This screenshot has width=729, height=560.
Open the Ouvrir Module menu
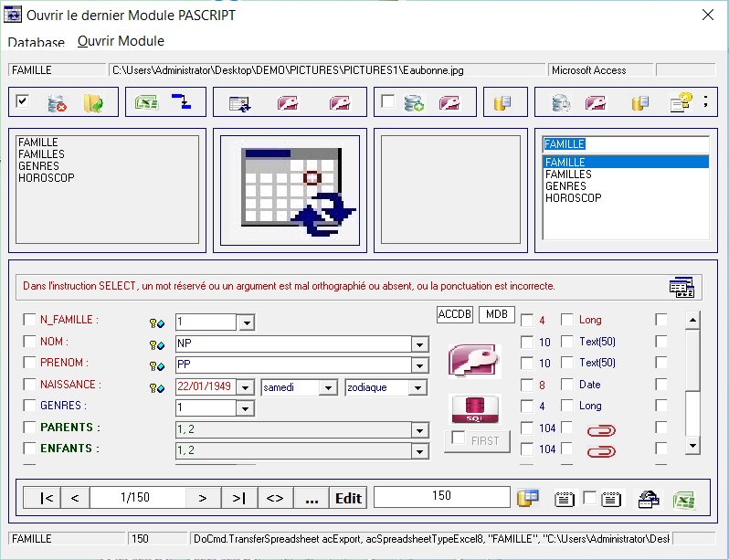pos(121,41)
